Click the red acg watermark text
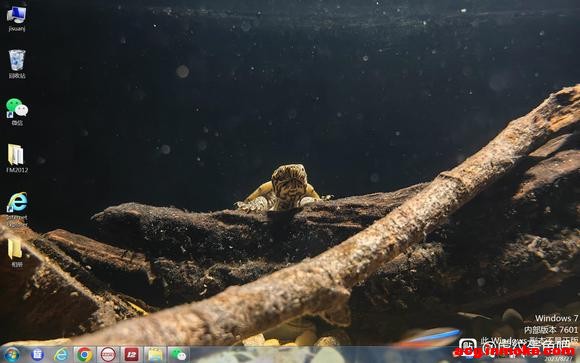Viewport: 580px width, 363px height. (514, 352)
